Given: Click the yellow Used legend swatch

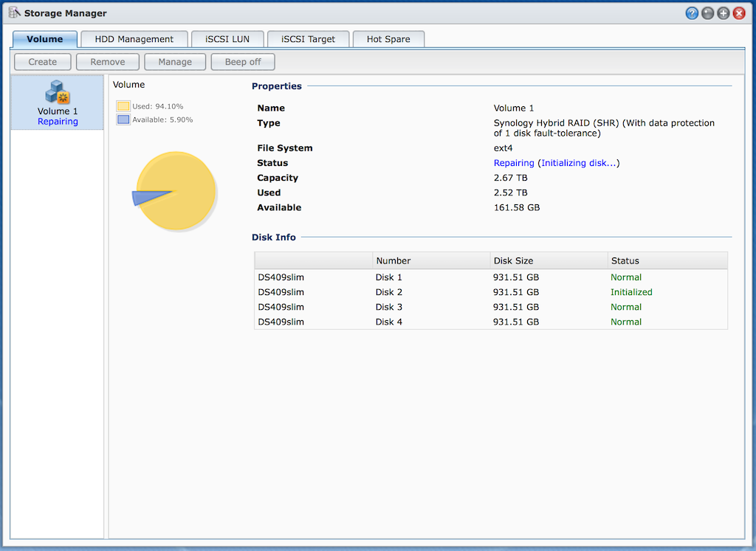Looking at the screenshot, I should [123, 106].
